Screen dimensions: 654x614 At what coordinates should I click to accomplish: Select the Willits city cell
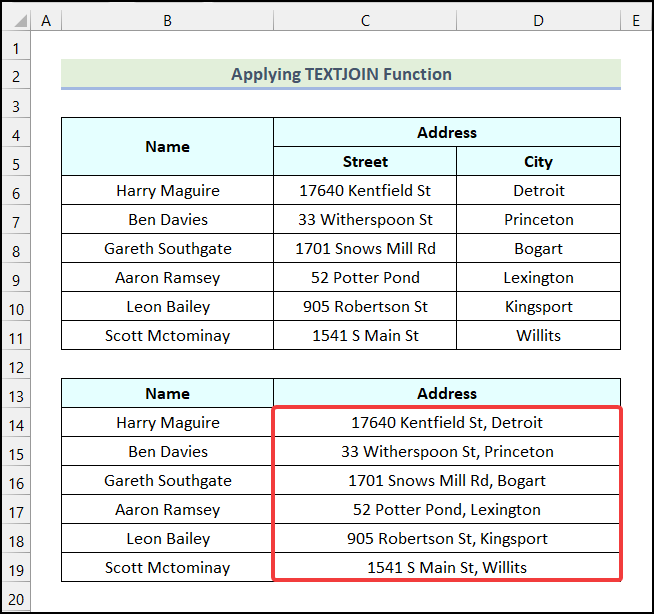538,335
